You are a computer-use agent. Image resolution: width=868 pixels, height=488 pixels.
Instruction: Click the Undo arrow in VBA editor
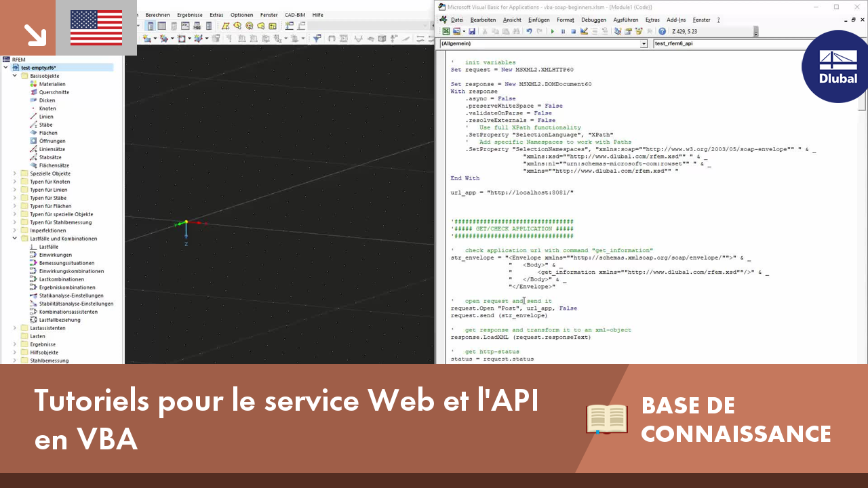coord(530,31)
